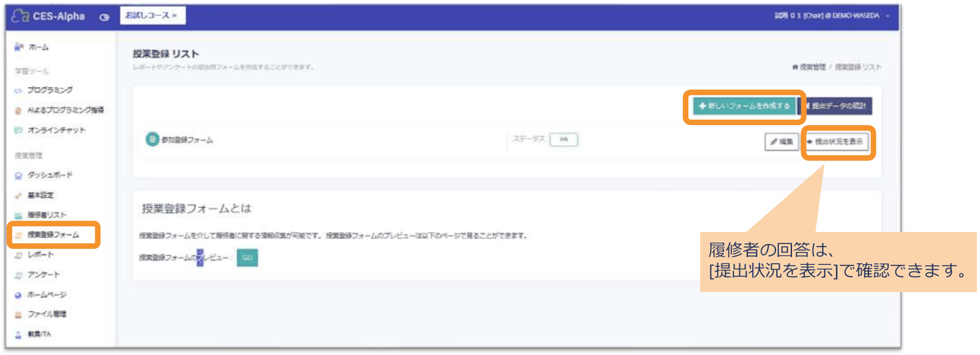Click the ステータス label
This screenshot has height=355, width=980.
point(528,139)
